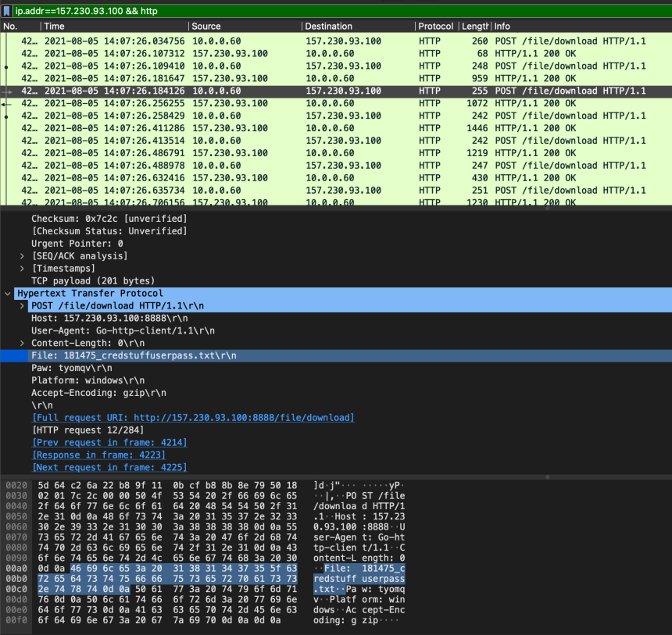Click the display filter input field
Screen dimensions: 672x635
(342, 11)
